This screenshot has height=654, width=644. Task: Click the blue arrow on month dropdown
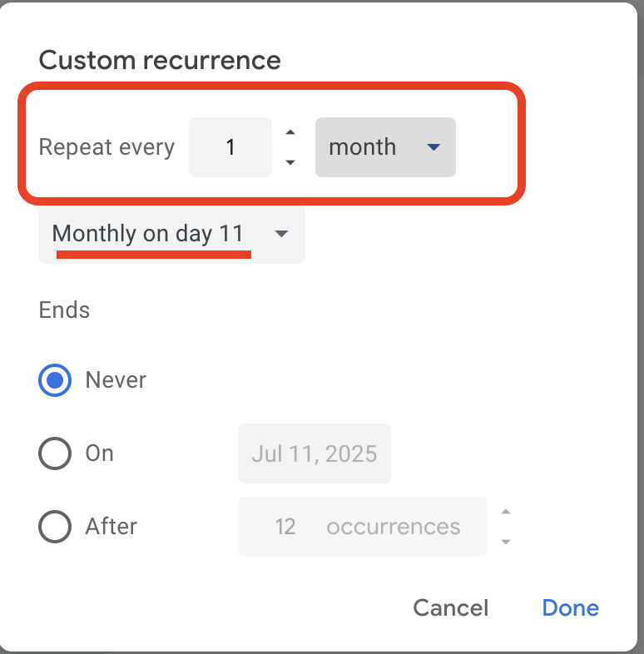(x=433, y=147)
